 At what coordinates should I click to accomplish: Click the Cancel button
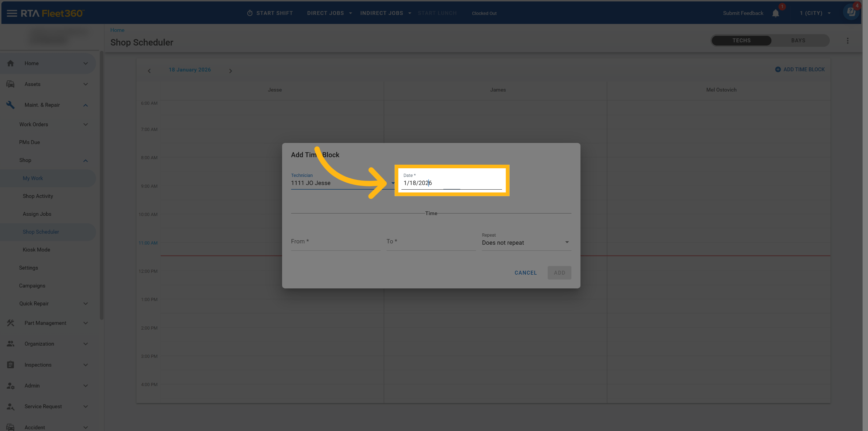[526, 273]
